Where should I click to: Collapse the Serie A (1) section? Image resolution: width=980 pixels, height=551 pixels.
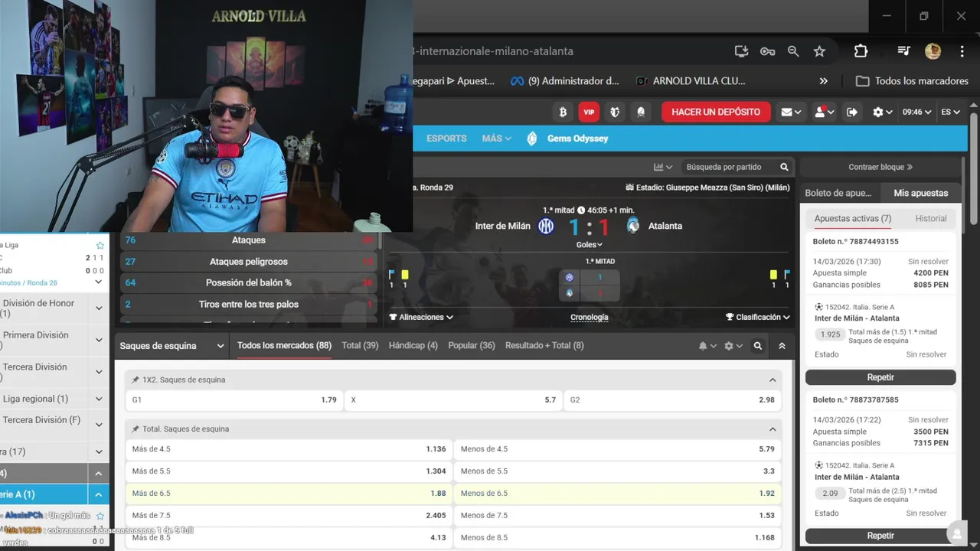click(99, 494)
